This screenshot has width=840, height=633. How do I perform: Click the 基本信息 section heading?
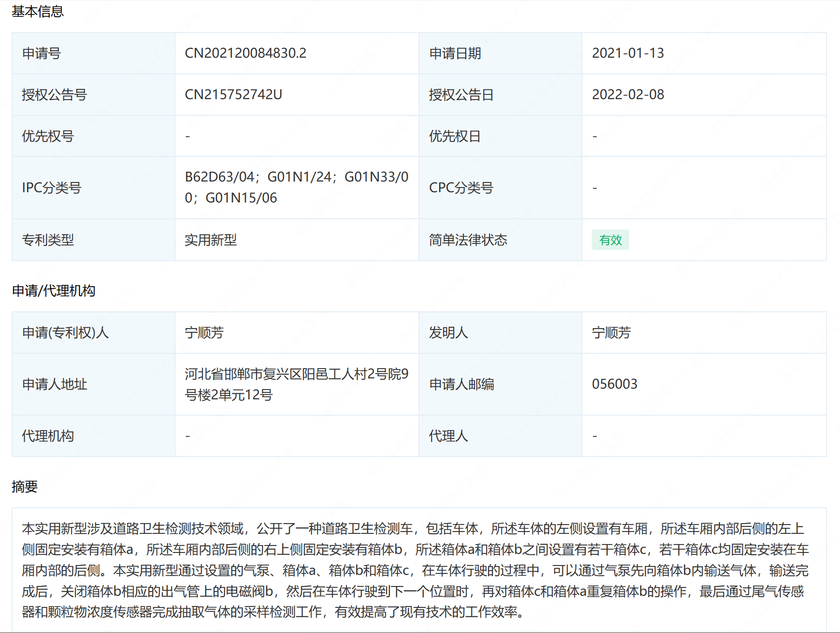[x=37, y=11]
